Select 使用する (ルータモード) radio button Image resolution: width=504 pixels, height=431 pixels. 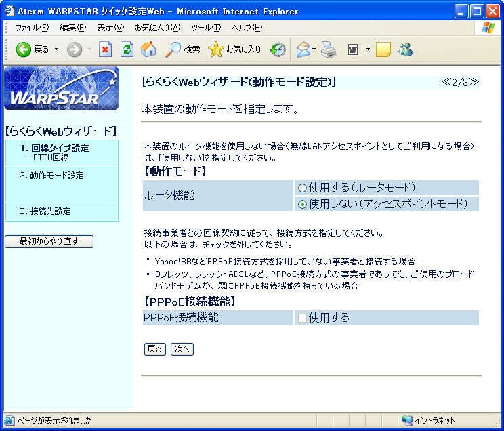pyautogui.click(x=302, y=188)
